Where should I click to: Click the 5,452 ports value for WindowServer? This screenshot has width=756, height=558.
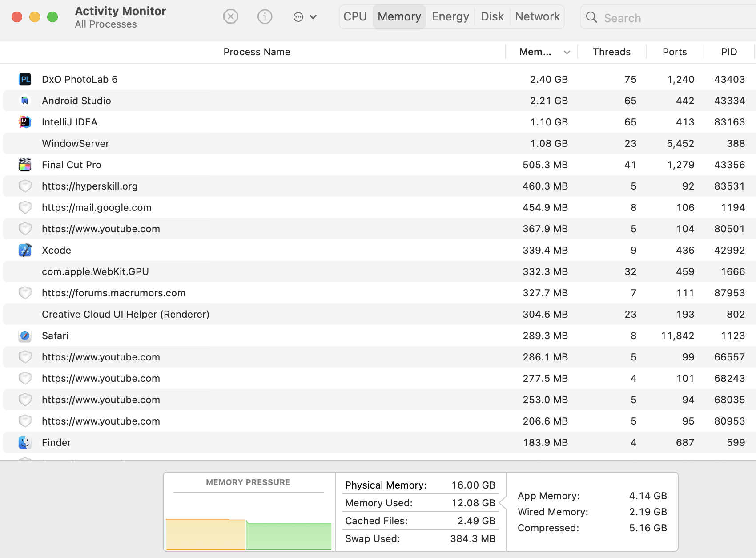coord(680,143)
